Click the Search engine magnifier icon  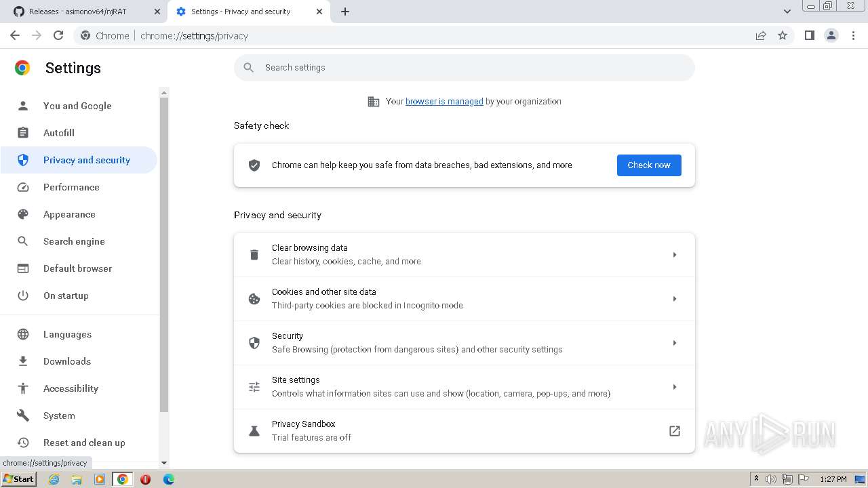pyautogui.click(x=23, y=241)
